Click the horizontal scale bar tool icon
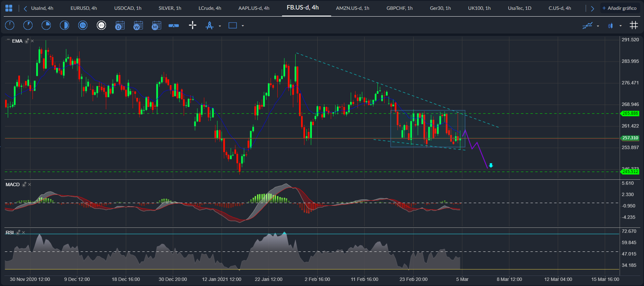 174,25
